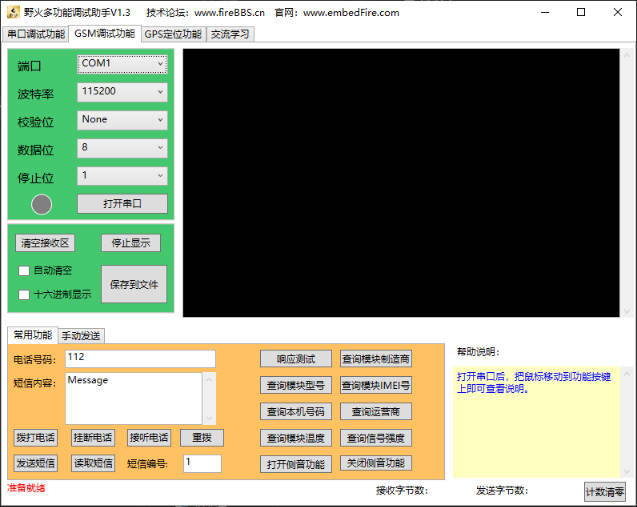Click the 发送短信 button

(x=36, y=463)
